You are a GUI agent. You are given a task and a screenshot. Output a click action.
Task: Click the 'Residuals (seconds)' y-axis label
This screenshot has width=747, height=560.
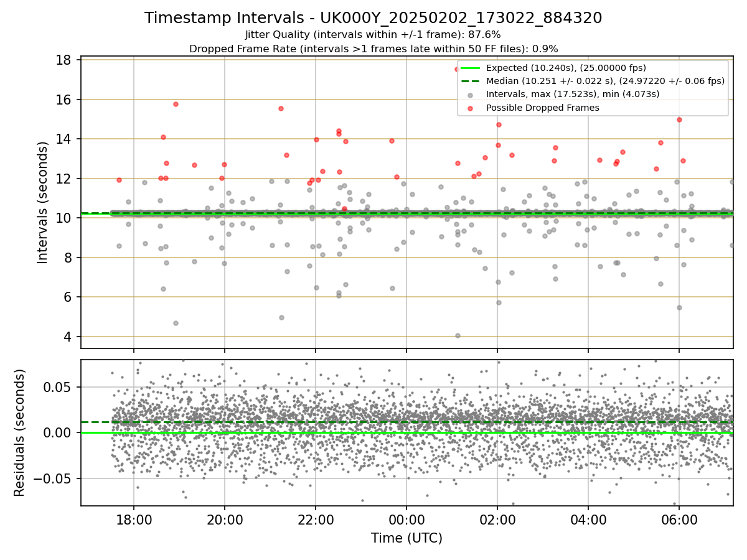tap(20, 432)
